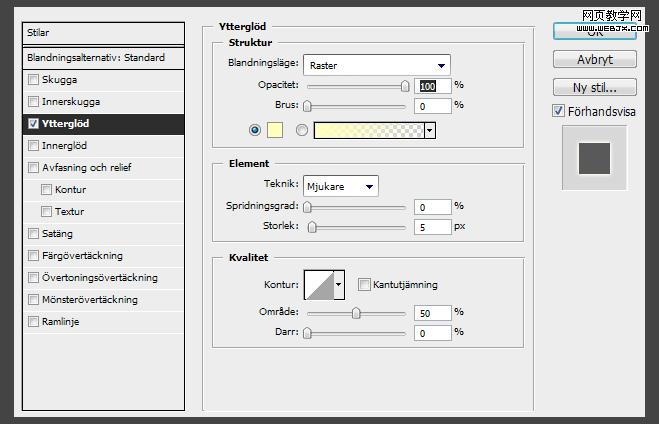The width and height of the screenshot is (659, 424).
Task: Click the Avbryt button
Action: pyautogui.click(x=594, y=60)
